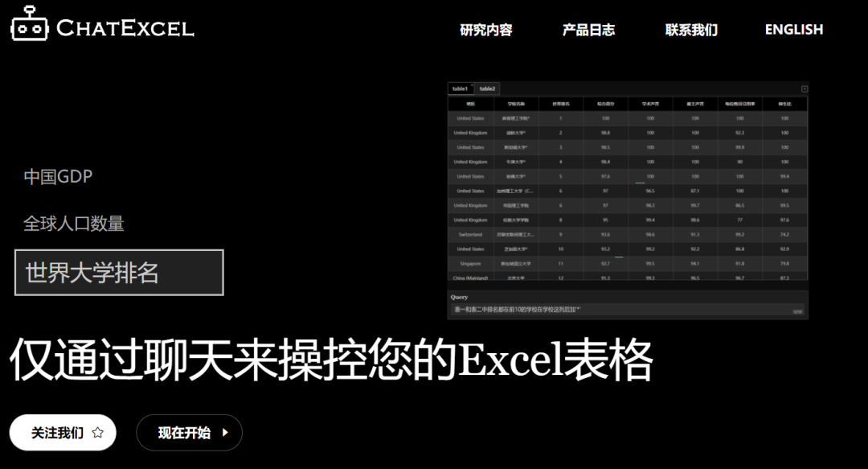Click the 93.6 overall score cell
The height and width of the screenshot is (469, 868).
click(606, 235)
